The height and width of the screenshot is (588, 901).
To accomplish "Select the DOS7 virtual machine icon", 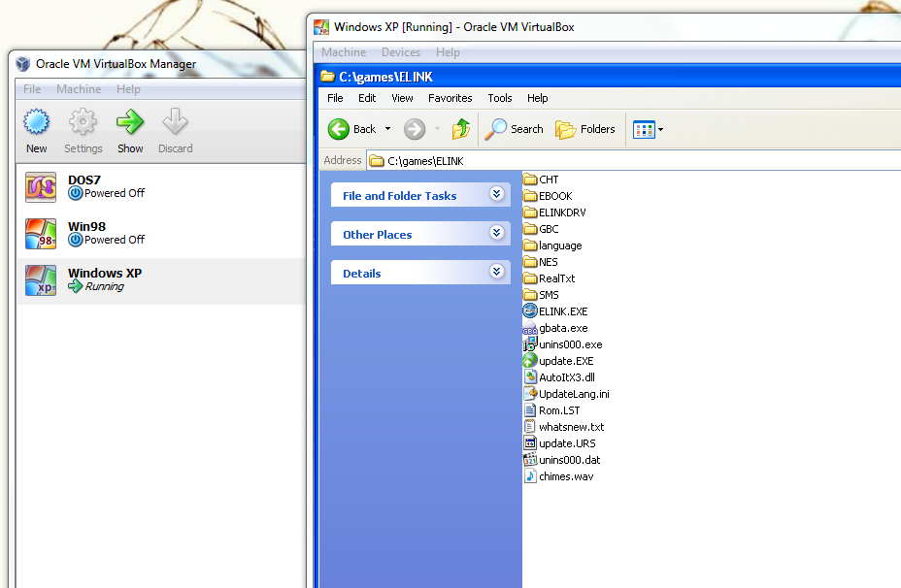I will pyautogui.click(x=40, y=187).
